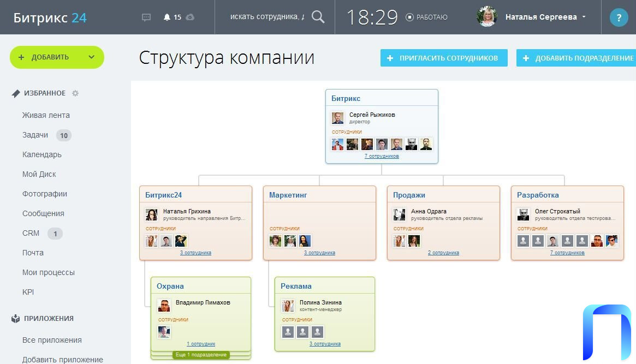636x364 pixels.
Task: Open the Маркетинг department title
Action: click(x=288, y=195)
